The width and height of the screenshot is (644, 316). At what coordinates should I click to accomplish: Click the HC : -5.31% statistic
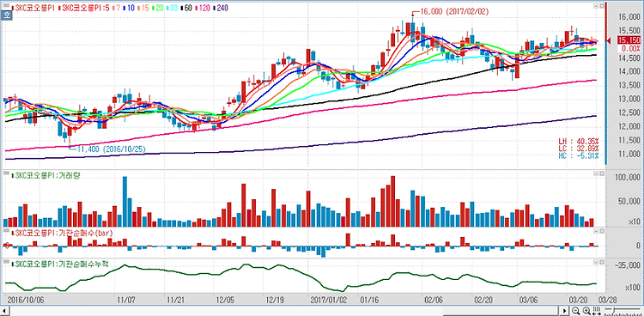(x=578, y=155)
